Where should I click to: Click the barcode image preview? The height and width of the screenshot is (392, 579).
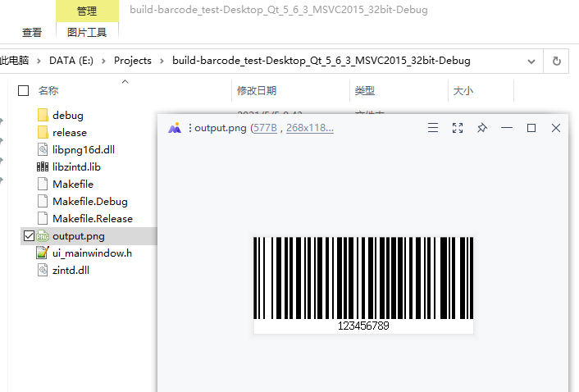(x=363, y=285)
